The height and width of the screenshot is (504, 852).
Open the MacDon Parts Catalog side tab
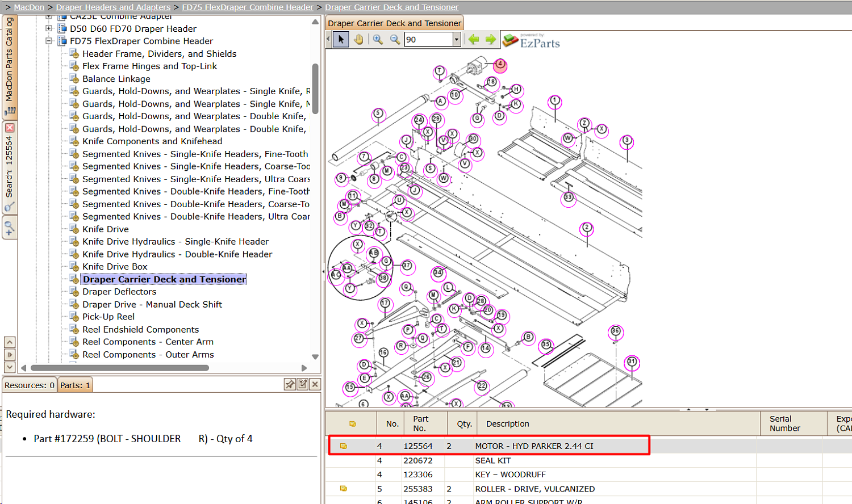tap(10, 66)
